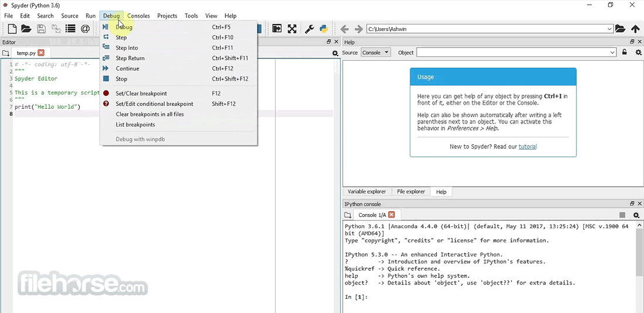Go back with left arrow icon
The height and width of the screenshot is (313, 644).
(345, 29)
